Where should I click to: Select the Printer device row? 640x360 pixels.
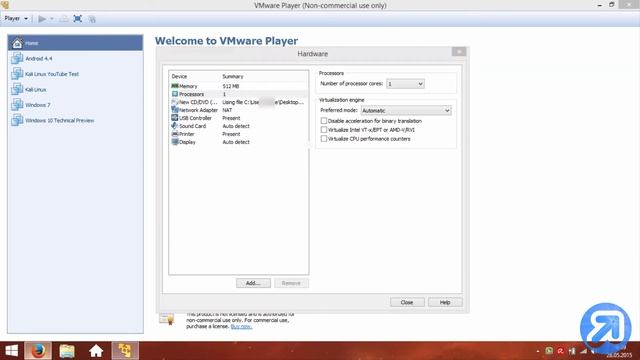tap(238, 134)
